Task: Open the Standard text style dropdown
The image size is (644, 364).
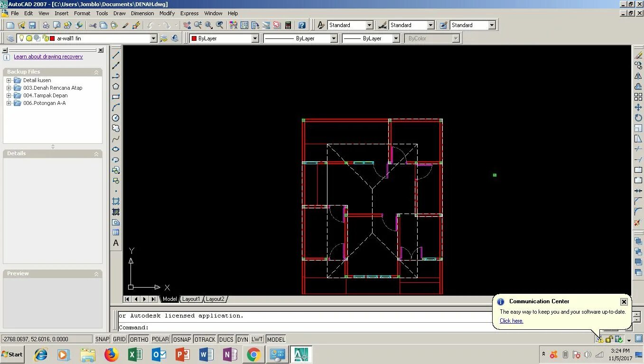Action: 370,25
